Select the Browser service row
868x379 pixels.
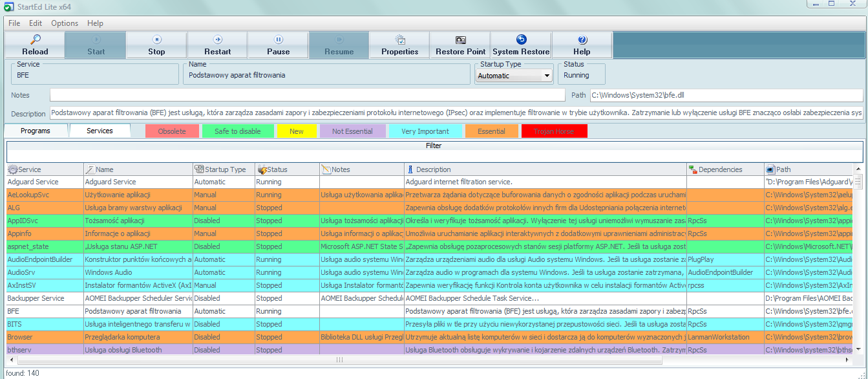point(430,337)
